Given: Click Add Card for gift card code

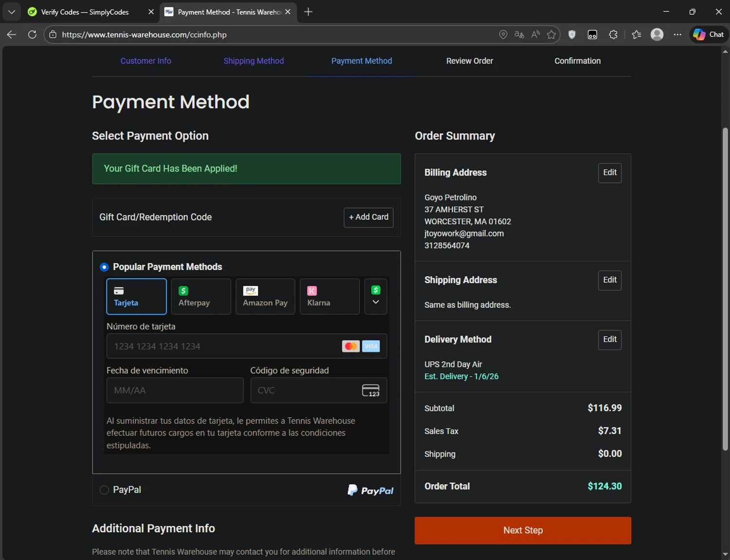Looking at the screenshot, I should click(368, 217).
